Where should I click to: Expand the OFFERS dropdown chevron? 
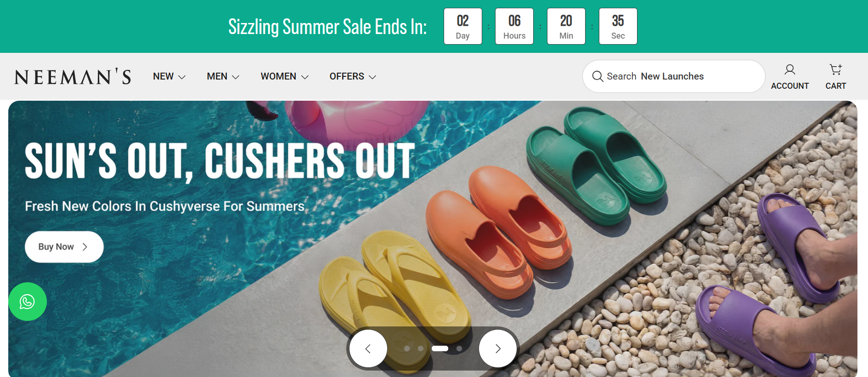(x=372, y=77)
